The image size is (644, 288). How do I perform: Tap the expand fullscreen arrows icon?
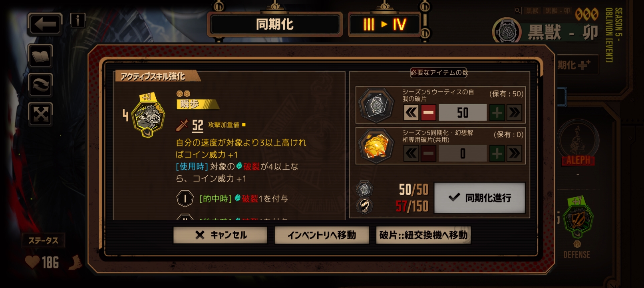point(40,114)
